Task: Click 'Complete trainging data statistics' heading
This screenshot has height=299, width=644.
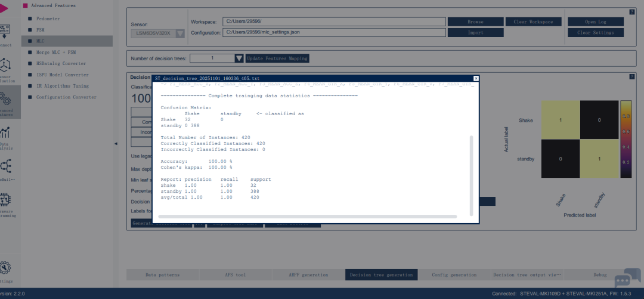Action: point(259,95)
